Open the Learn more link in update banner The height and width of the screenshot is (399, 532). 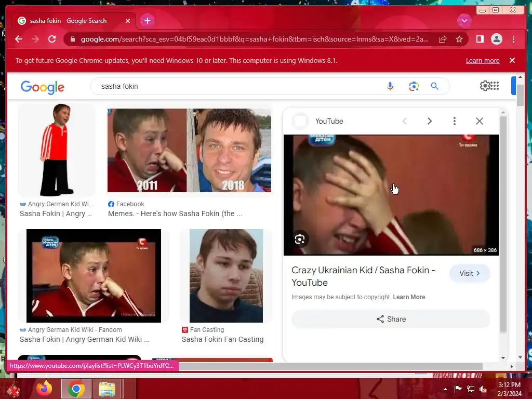483,61
